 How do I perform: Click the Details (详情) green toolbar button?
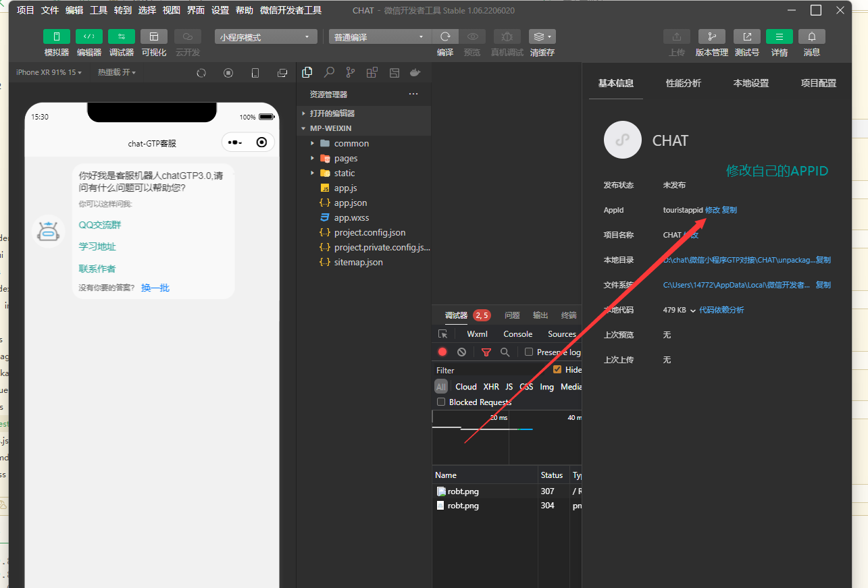(779, 36)
